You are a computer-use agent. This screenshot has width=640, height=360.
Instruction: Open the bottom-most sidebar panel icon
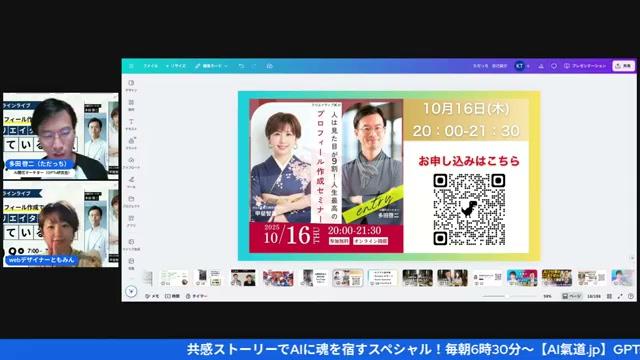click(x=131, y=264)
